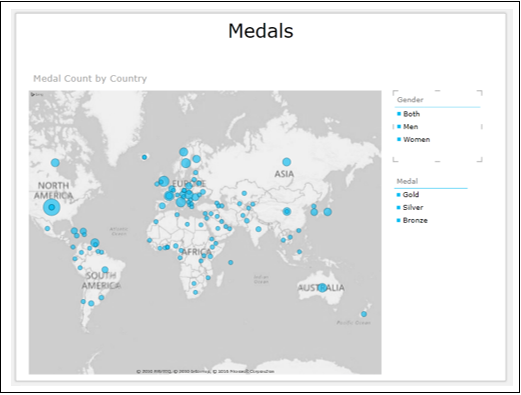
Task: Click the bubble over Australia
Action: 322,288
